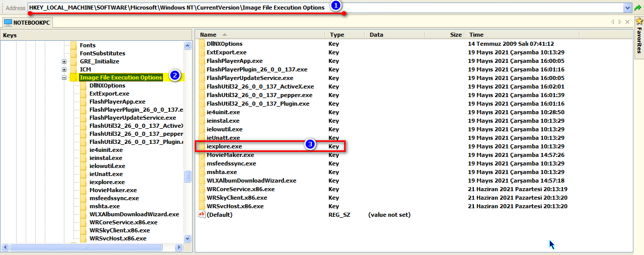
Task: Click left arrow of Keys tree horizontal scrollbar
Action: (6, 247)
